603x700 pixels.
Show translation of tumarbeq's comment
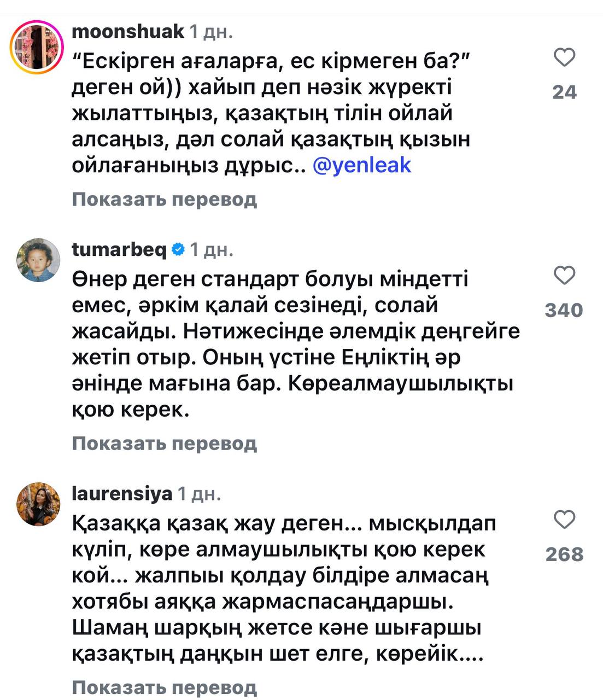point(164,444)
